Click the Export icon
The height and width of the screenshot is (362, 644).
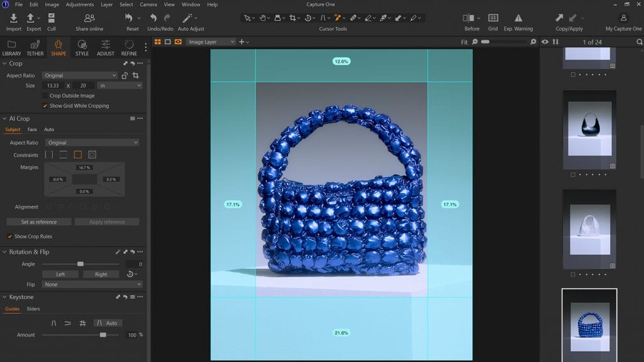coord(31,18)
